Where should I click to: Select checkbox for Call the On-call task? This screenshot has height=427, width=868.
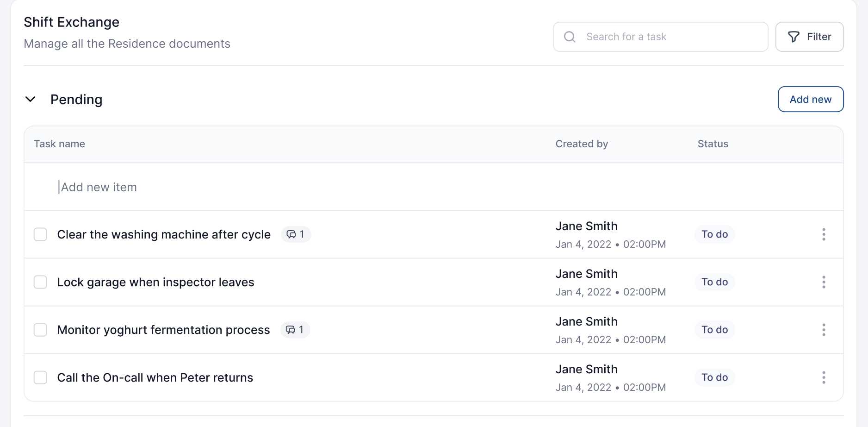(x=41, y=377)
